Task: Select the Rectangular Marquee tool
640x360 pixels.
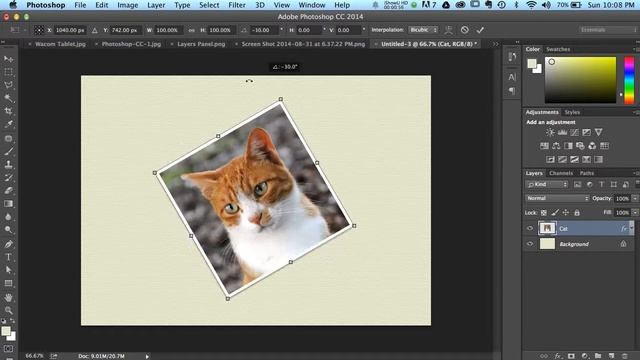Action: click(x=8, y=72)
